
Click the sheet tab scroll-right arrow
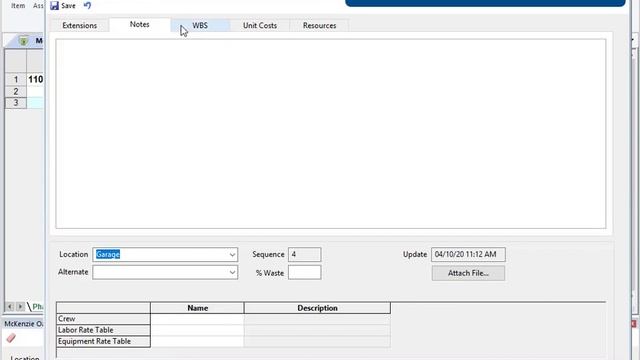click(x=20, y=306)
